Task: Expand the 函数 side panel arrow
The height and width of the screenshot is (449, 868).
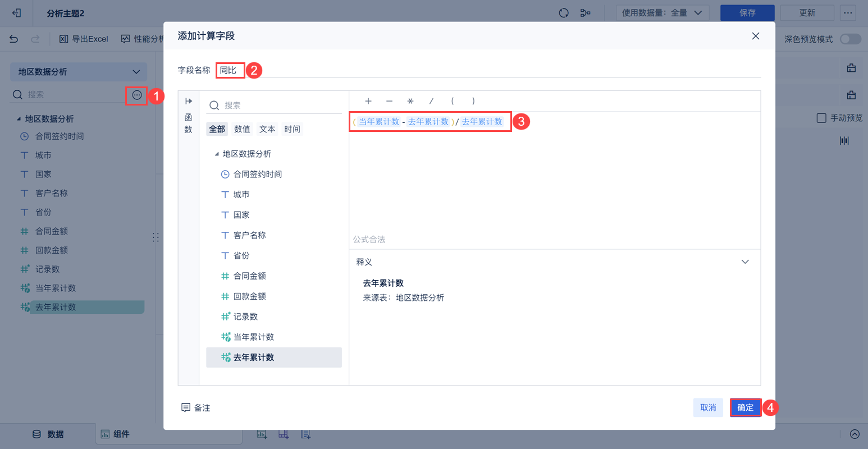Action: pos(189,101)
